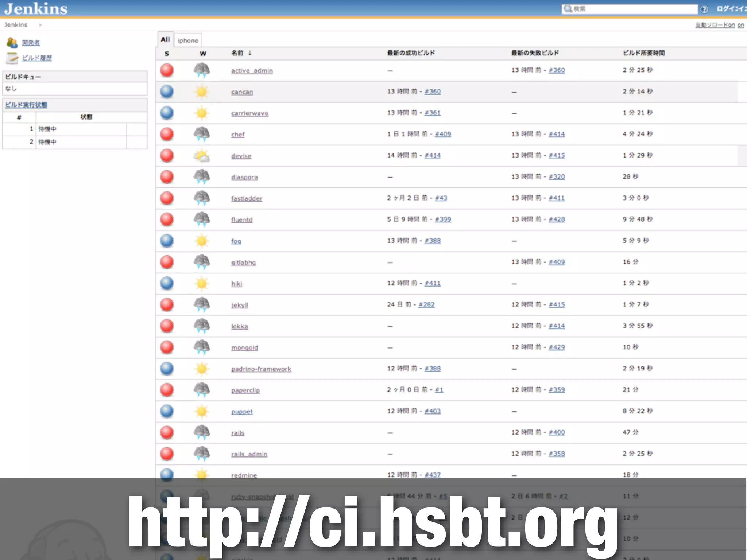Image resolution: width=747 pixels, height=560 pixels.
Task: Open failed build #359 of paperclip
Action: [557, 390]
